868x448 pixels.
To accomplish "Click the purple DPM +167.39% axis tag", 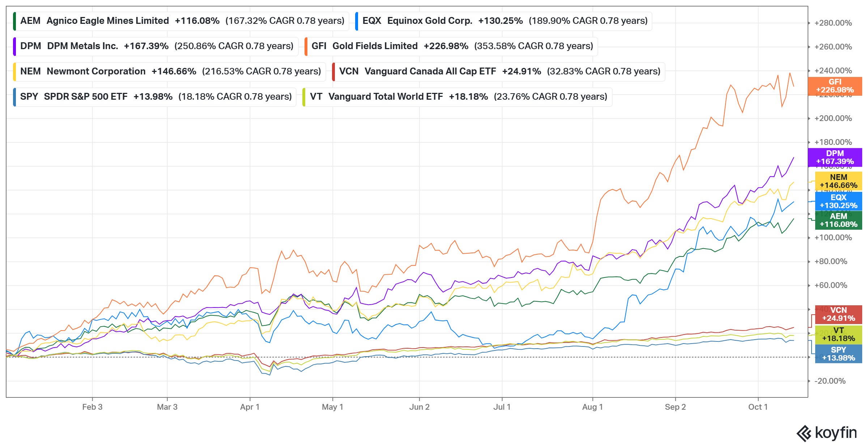I will pos(835,158).
